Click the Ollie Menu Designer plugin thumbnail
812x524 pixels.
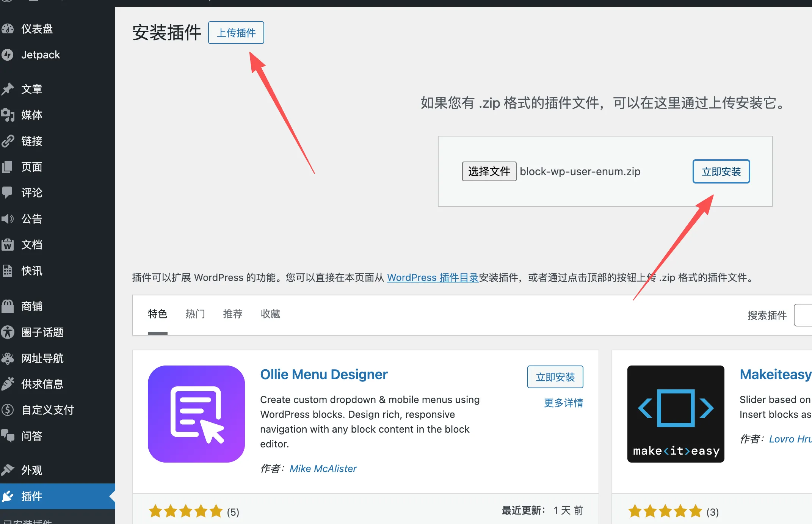coord(196,414)
